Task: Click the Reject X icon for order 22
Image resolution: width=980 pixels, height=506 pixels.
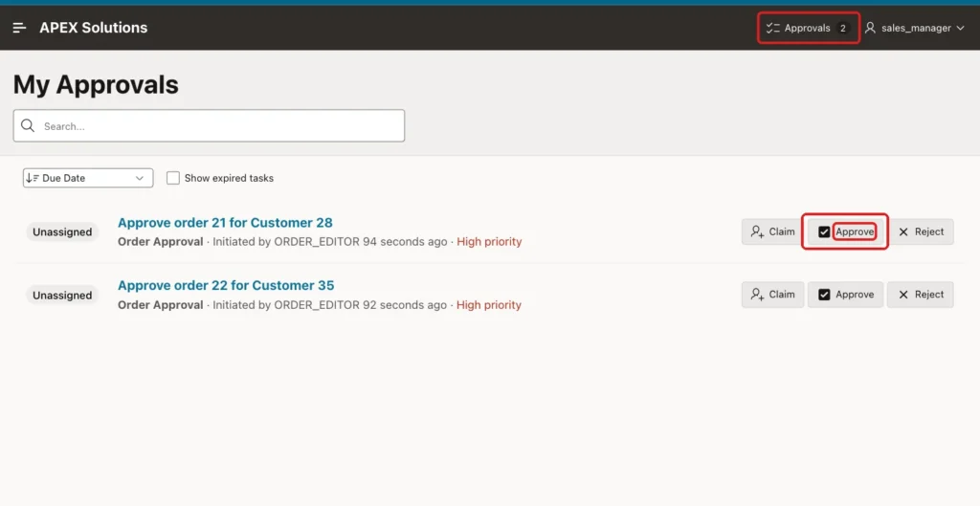Action: pos(903,295)
